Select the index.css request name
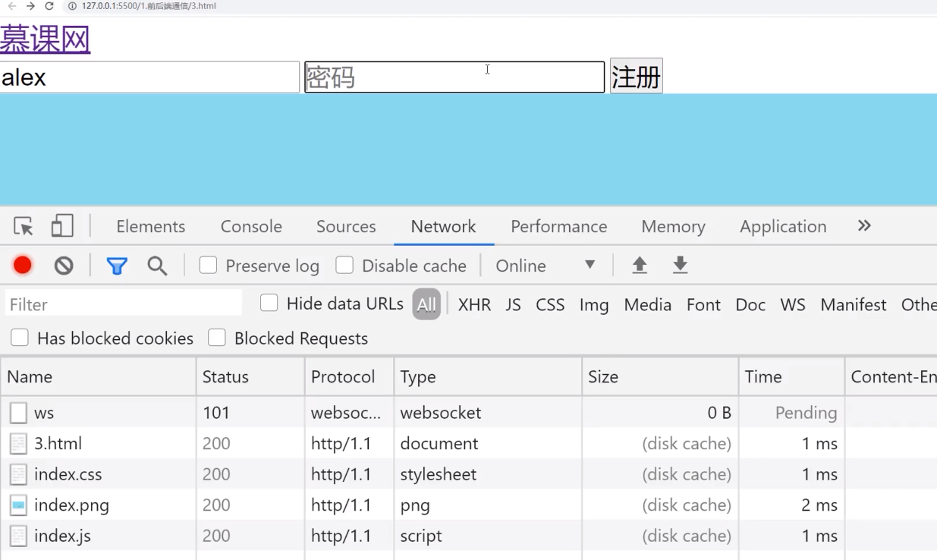The height and width of the screenshot is (560, 937). 68,474
